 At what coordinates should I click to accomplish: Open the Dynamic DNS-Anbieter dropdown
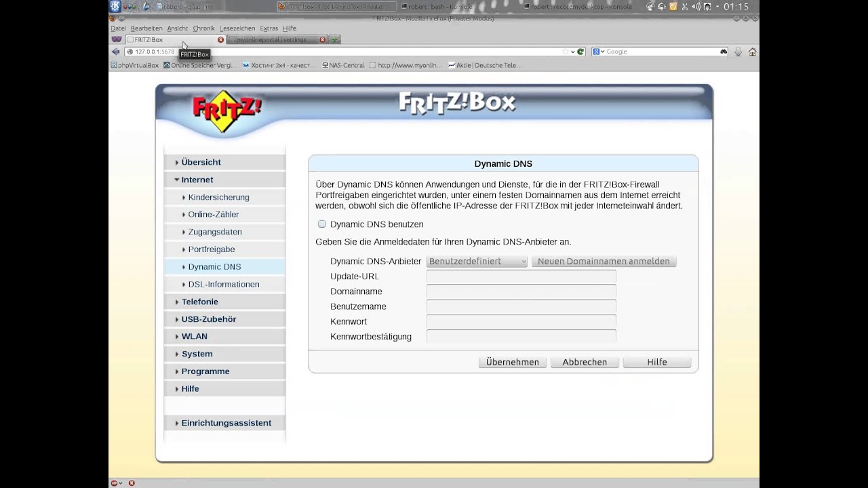(x=477, y=262)
